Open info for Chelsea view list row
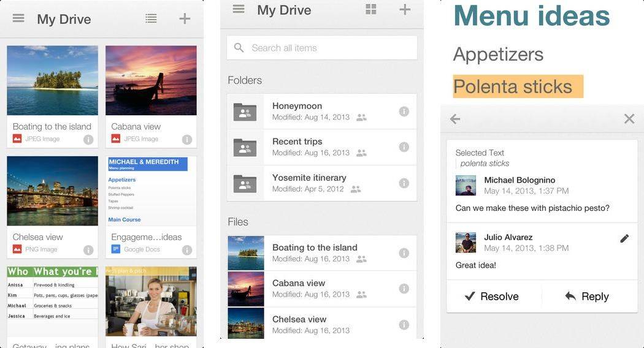Viewport: 644px width, 348px height. pyautogui.click(x=404, y=325)
